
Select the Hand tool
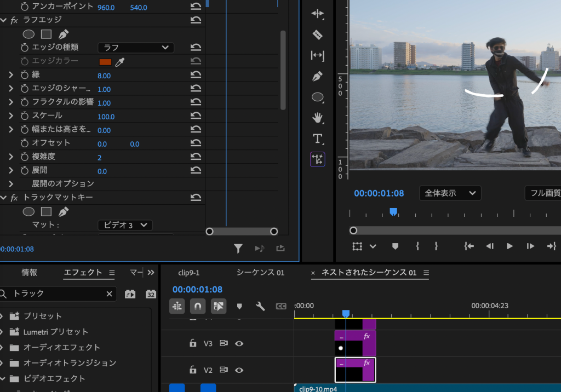tap(317, 118)
